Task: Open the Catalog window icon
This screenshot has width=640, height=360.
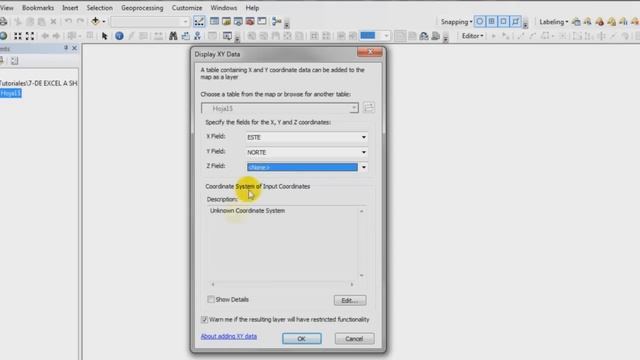Action: pyautogui.click(x=226, y=21)
